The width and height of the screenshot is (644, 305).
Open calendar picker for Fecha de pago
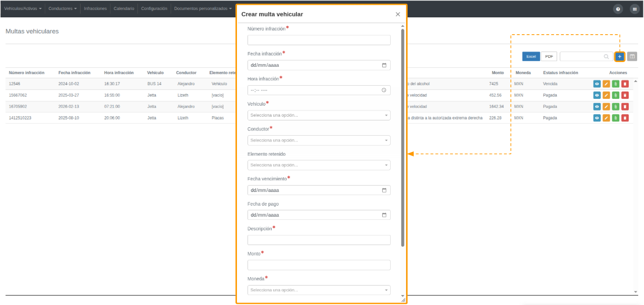[384, 215]
